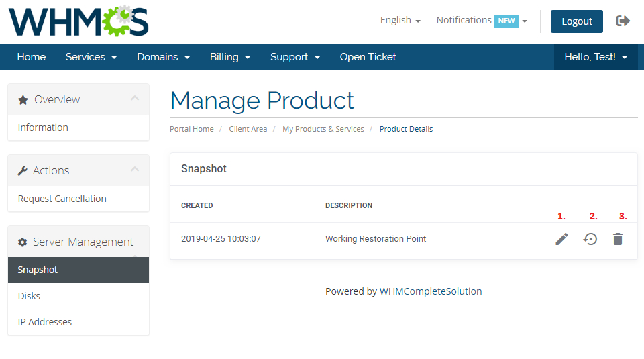This screenshot has height=359, width=644.
Task: Click the star icon in Overview panel
Action: coord(23,100)
